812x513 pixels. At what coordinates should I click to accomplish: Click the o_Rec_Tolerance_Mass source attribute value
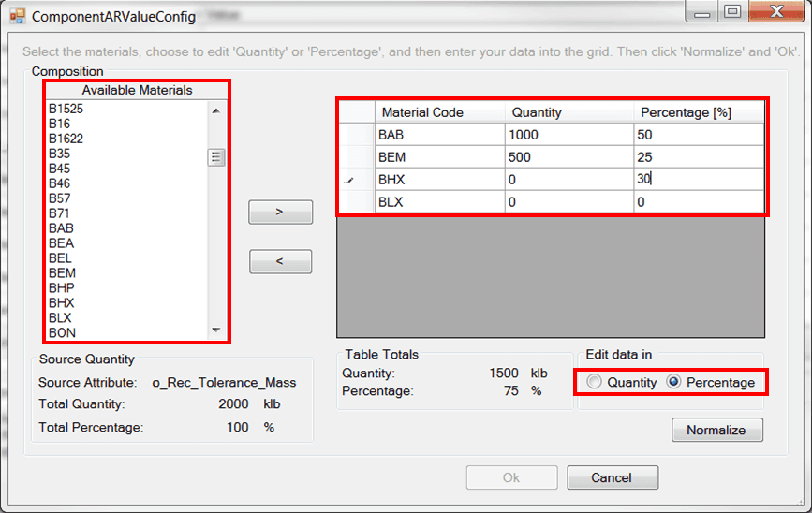pos(224,383)
